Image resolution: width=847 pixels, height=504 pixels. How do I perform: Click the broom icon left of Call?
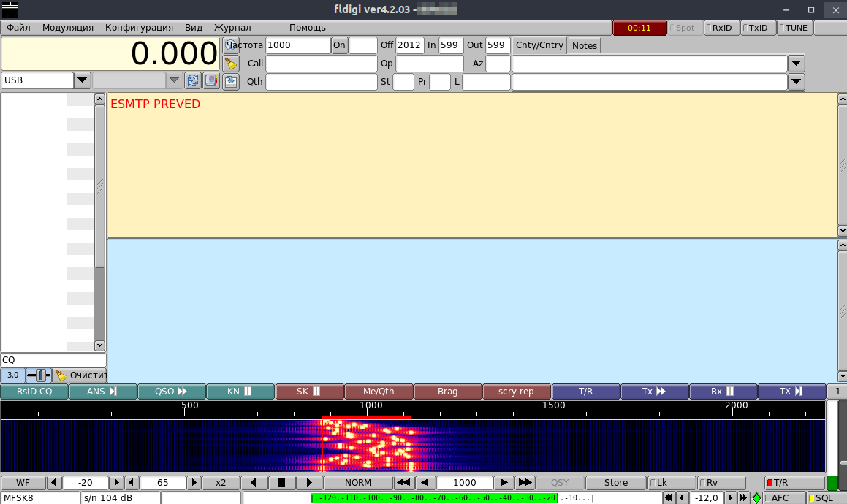[x=231, y=64]
